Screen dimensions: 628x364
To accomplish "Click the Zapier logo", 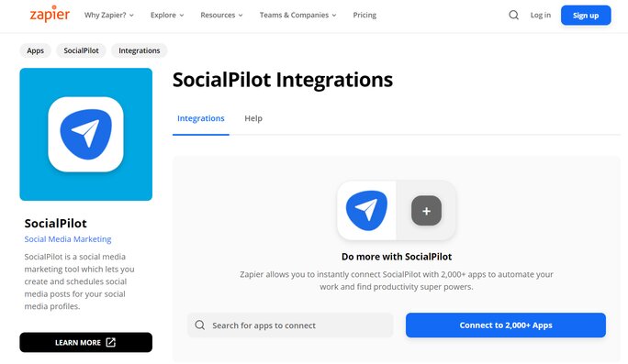I will pos(50,15).
